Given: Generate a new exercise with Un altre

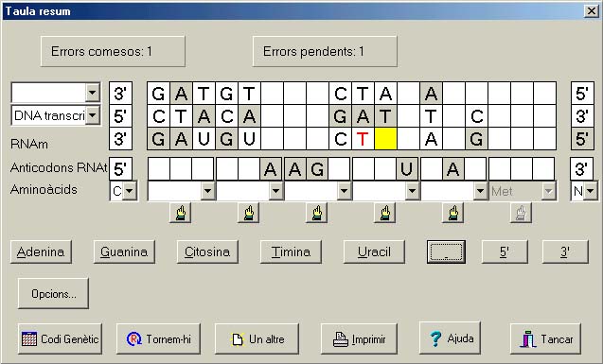Looking at the screenshot, I should [x=257, y=338].
